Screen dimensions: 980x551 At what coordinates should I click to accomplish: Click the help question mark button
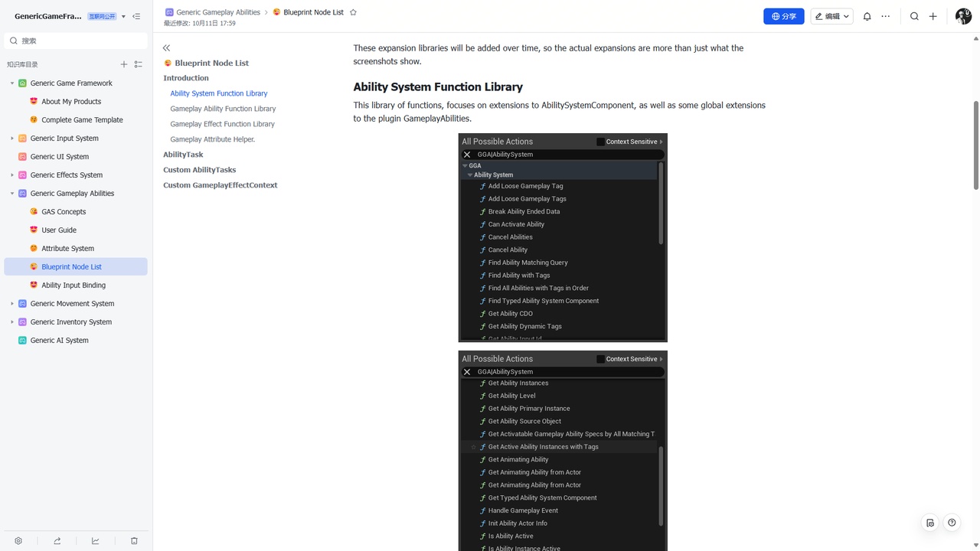click(x=952, y=523)
